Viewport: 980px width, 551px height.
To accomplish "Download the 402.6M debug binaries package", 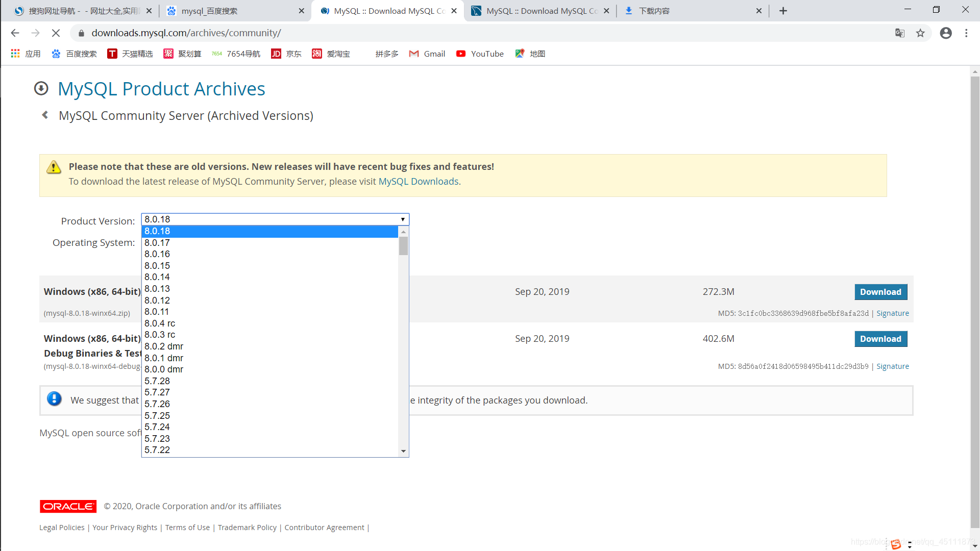I will point(881,339).
